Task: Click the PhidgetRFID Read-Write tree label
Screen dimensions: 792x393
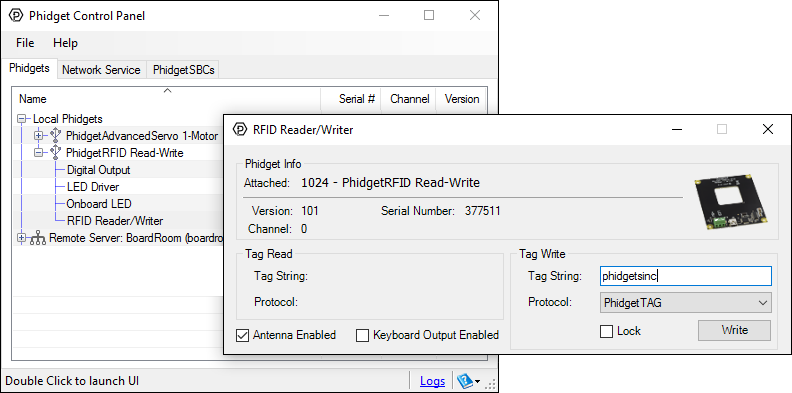Action: pyautogui.click(x=124, y=153)
